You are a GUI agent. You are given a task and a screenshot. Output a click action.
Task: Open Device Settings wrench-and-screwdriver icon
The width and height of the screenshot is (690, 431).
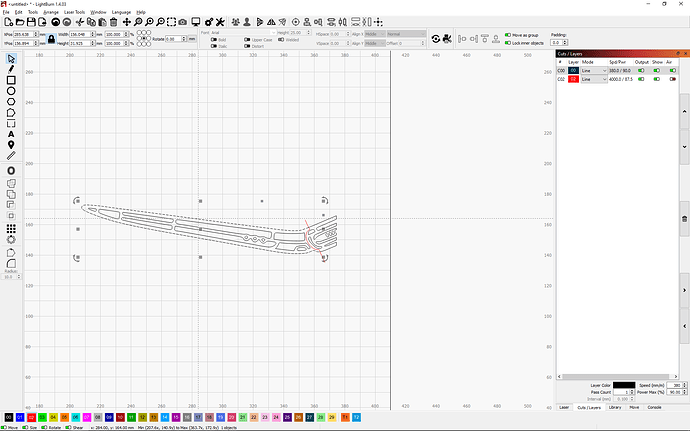(x=220, y=22)
